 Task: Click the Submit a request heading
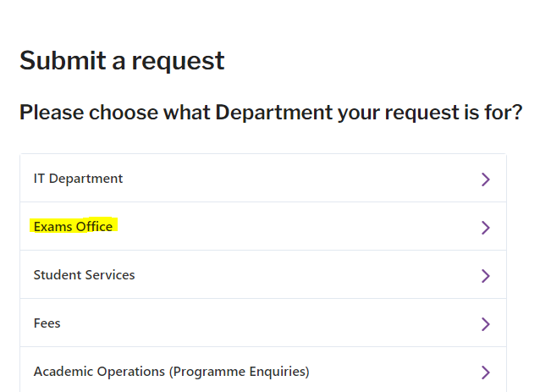pos(122,61)
